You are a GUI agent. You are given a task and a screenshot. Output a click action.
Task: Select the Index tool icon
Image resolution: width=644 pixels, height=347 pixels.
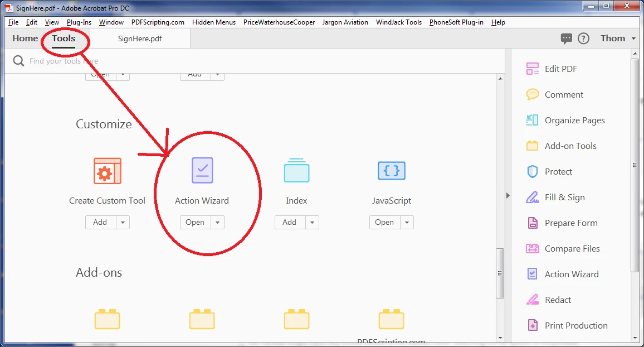pyautogui.click(x=296, y=170)
